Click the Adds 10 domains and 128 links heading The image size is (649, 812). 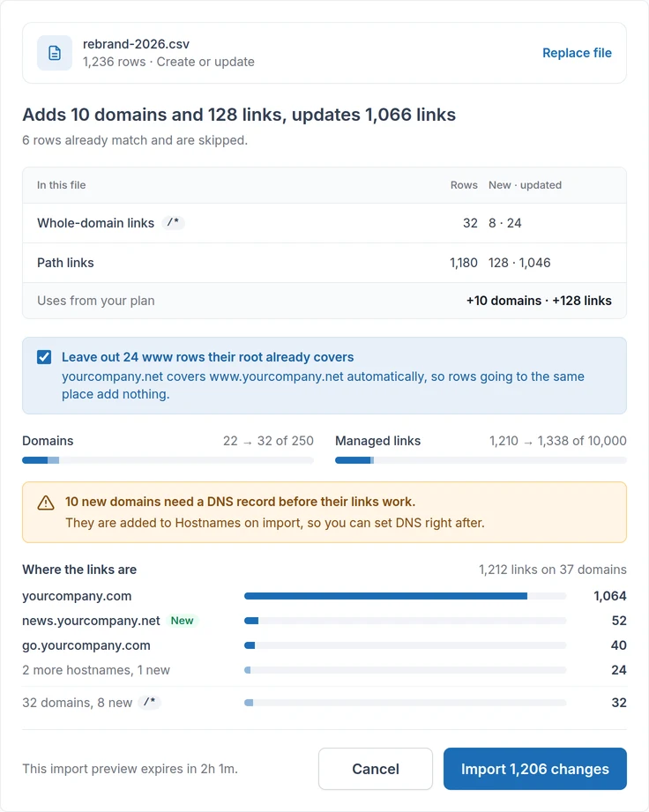[239, 115]
